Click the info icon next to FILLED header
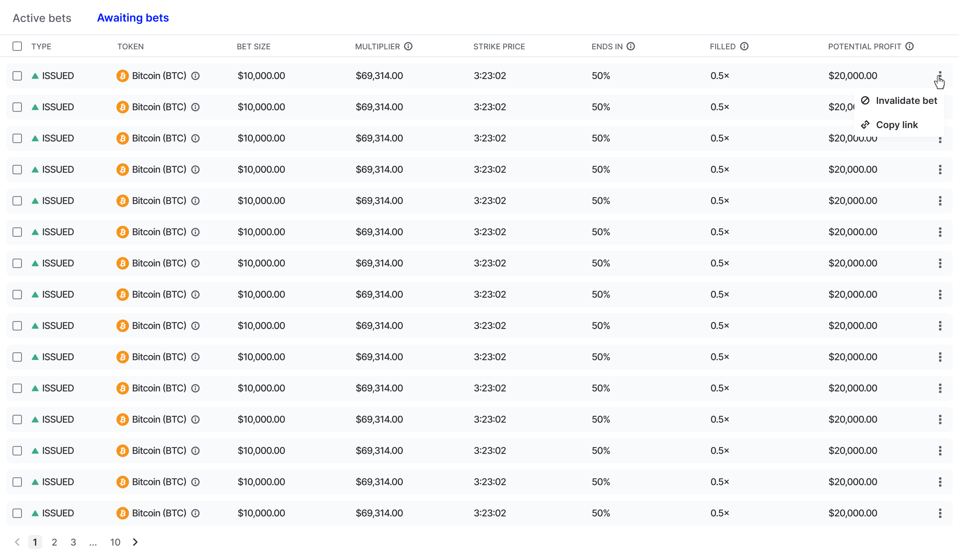 coord(744,46)
